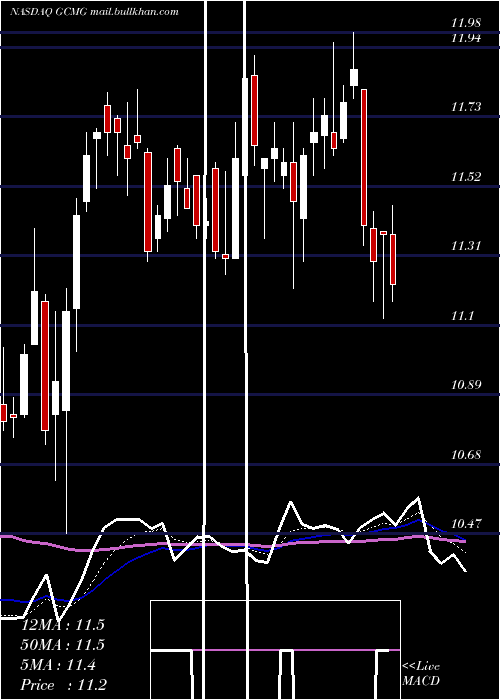Click the 11.52 price axis label
Image resolution: width=500 pixels, height=700 pixels.
[466, 177]
